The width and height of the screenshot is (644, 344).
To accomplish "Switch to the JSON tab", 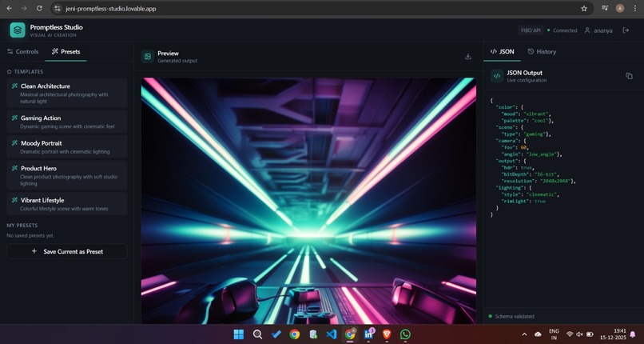I will point(503,51).
